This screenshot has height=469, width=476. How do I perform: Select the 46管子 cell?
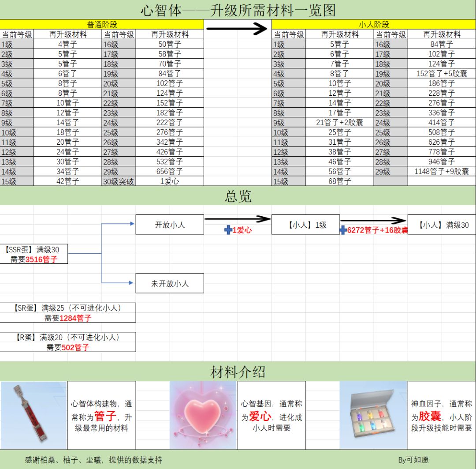click(340, 162)
